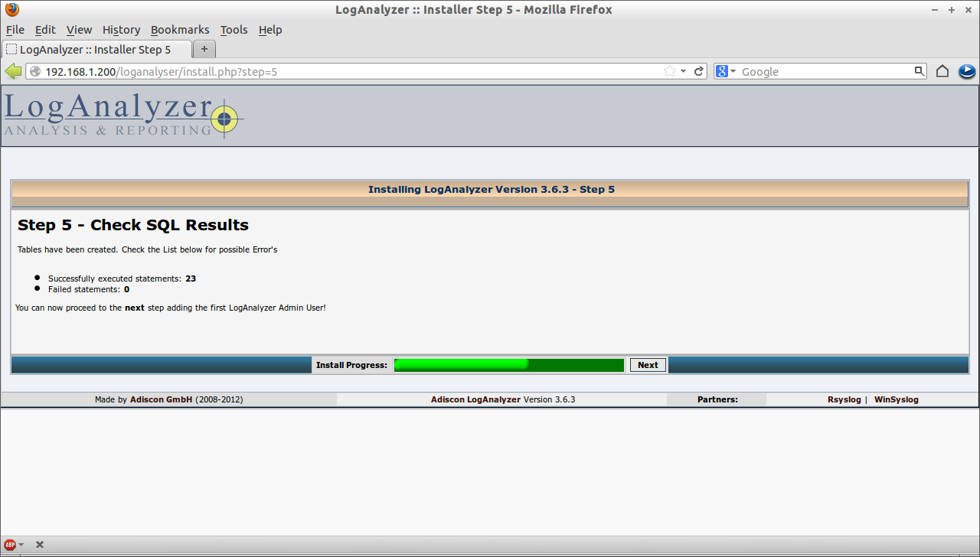Click the Firefox icon in title bar

(x=11, y=10)
